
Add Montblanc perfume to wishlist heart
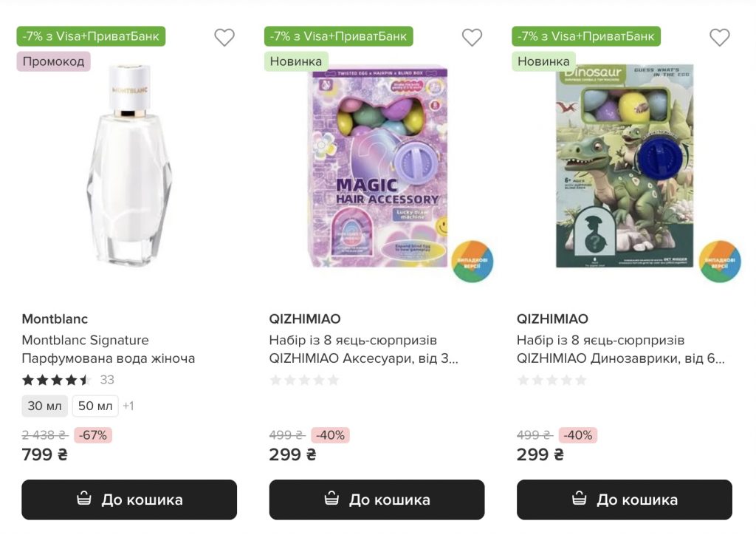click(x=224, y=38)
